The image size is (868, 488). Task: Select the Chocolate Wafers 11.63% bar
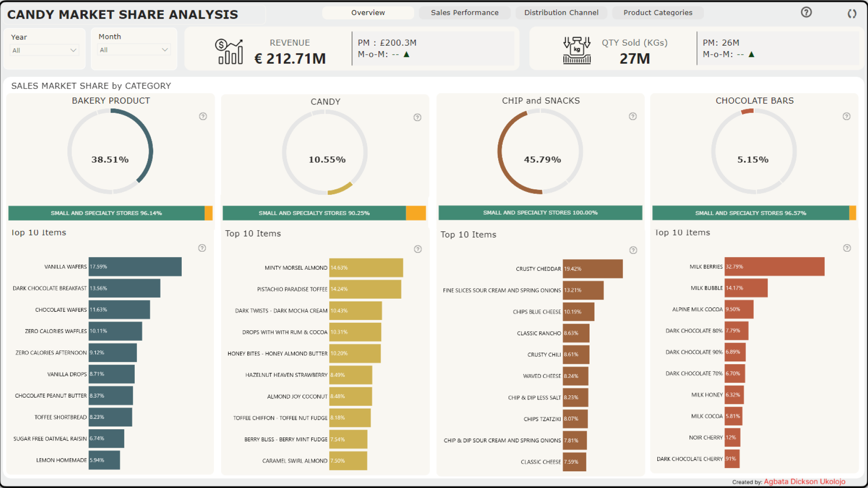[119, 310]
